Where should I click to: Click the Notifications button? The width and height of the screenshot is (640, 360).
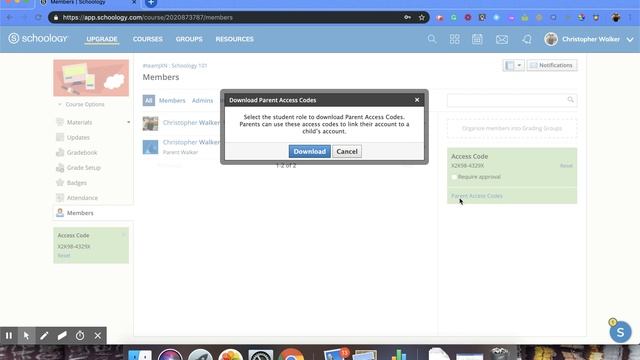pyautogui.click(x=552, y=65)
